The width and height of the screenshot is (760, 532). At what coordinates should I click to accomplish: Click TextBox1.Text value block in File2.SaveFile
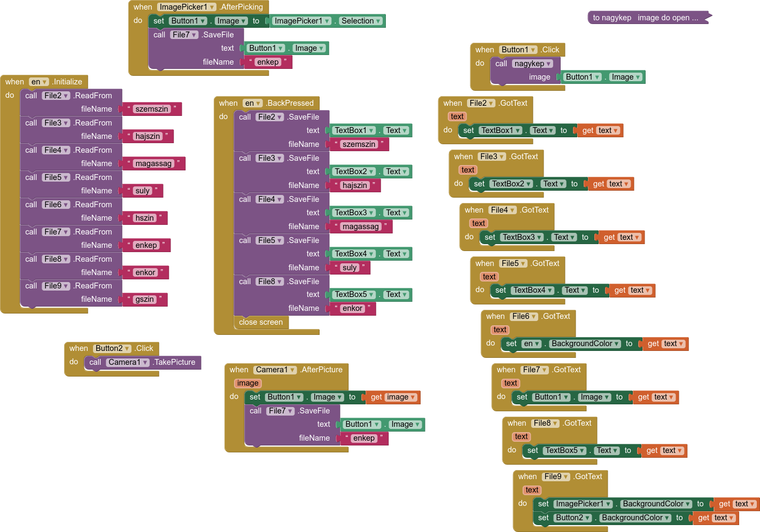point(371,130)
